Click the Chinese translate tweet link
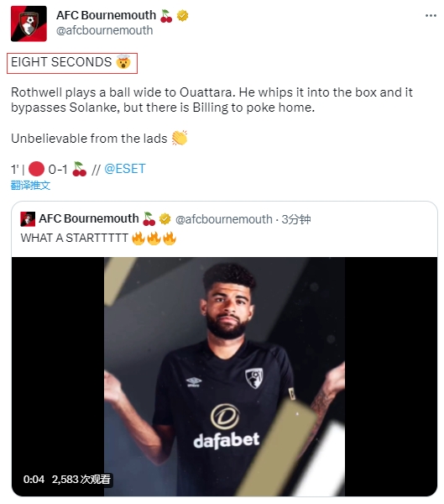This screenshot has width=444, height=504. coord(30,185)
